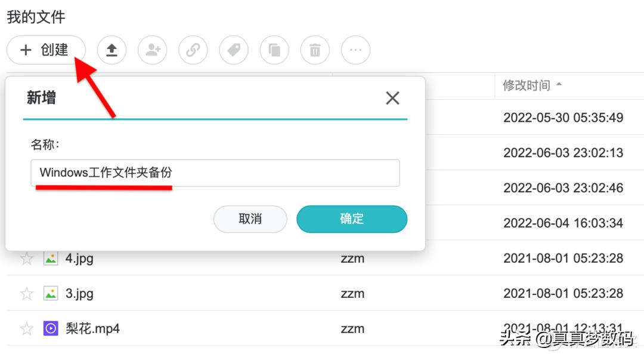Close the 新增 dialog

click(x=392, y=98)
